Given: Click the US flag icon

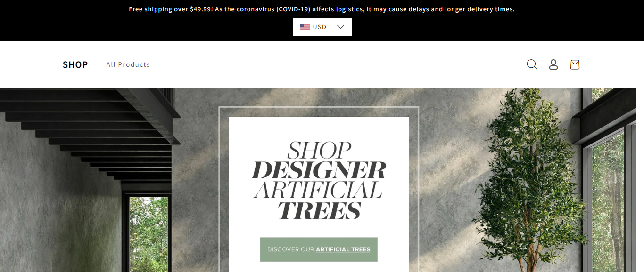Looking at the screenshot, I should (x=305, y=27).
